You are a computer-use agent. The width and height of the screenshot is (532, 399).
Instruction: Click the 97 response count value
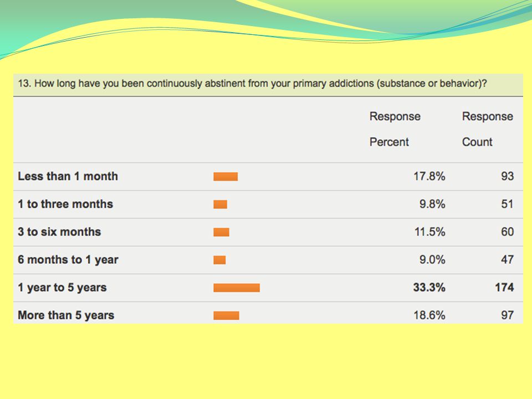point(508,315)
